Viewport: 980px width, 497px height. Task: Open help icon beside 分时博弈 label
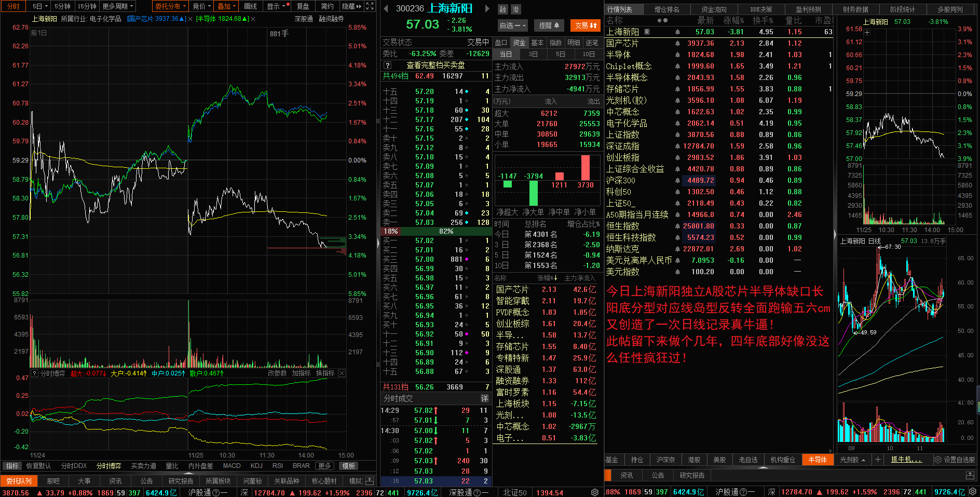click(x=35, y=373)
